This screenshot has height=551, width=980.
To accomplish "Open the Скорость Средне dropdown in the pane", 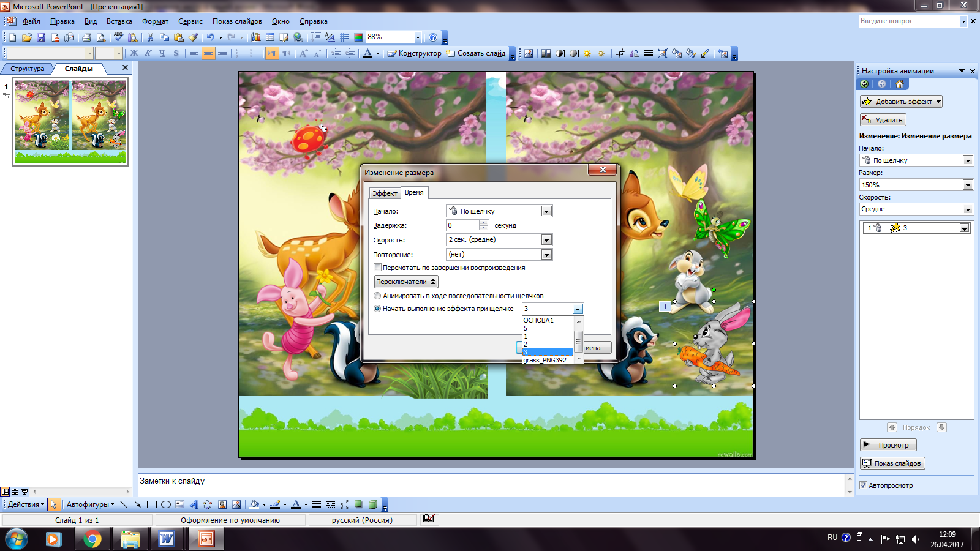I will point(968,209).
